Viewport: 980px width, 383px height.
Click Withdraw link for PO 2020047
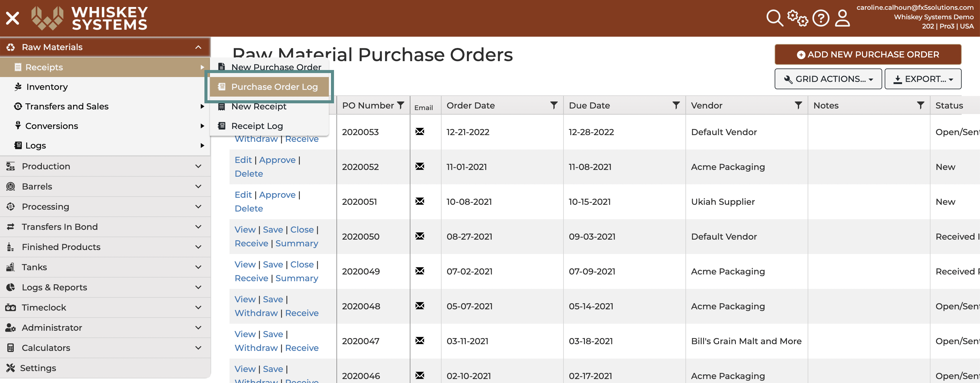(256, 348)
